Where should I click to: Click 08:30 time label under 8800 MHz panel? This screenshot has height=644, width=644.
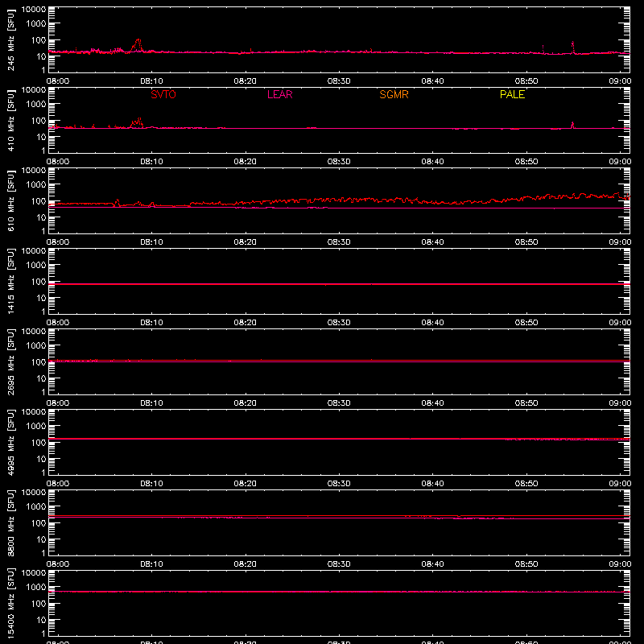tap(339, 564)
